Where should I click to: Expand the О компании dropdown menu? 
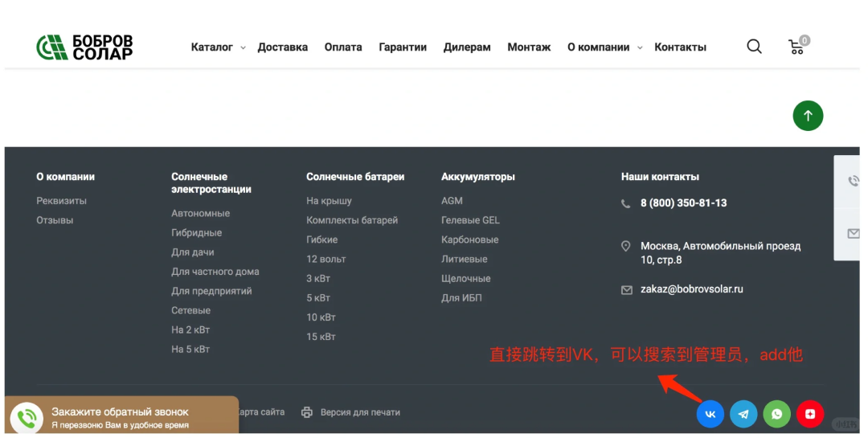[x=604, y=47]
